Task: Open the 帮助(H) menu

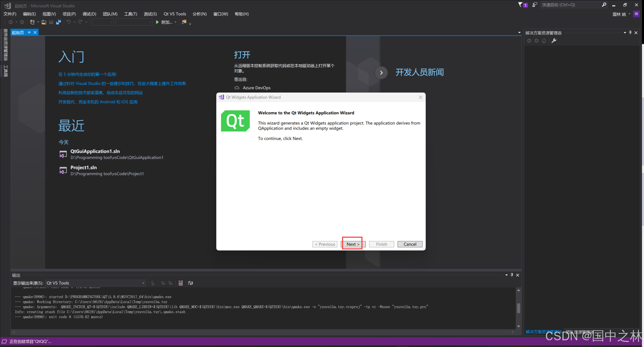Action: [x=242, y=14]
